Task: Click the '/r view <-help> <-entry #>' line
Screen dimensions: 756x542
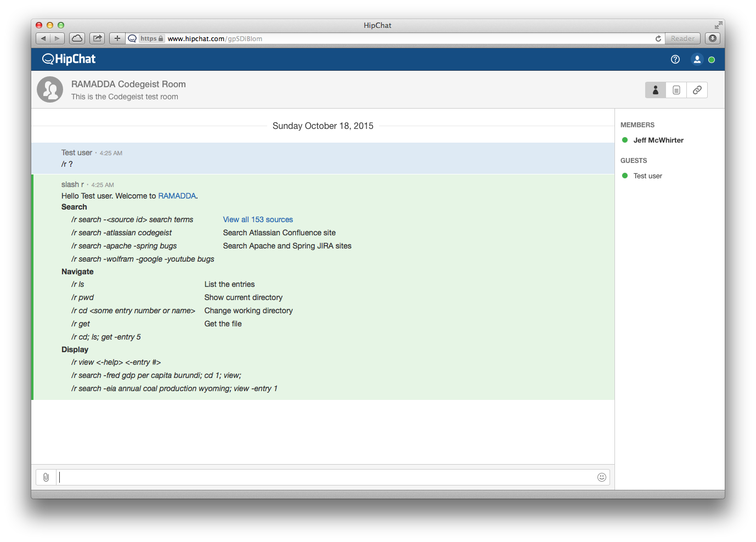Action: coord(116,362)
